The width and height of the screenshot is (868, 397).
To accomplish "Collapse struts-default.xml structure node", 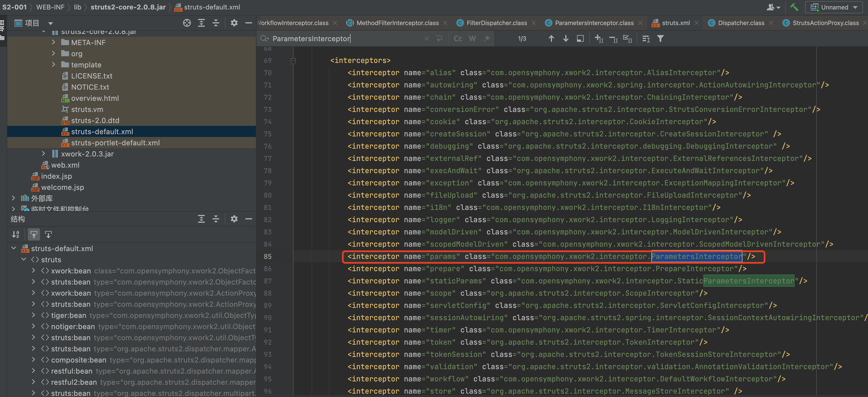I will pos(13,248).
